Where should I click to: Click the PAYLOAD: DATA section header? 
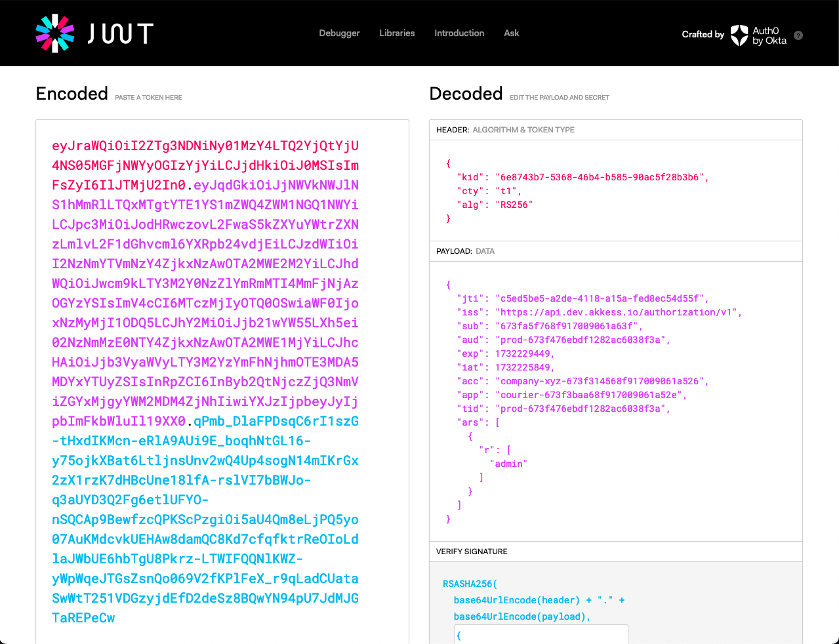pyautogui.click(x=465, y=251)
